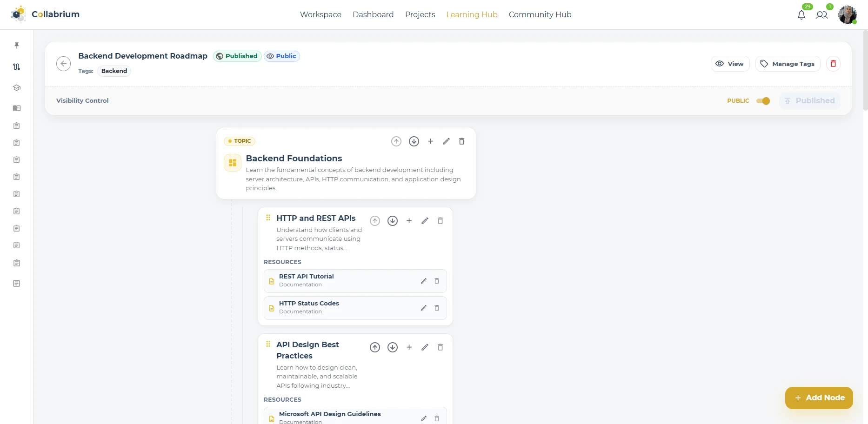The width and height of the screenshot is (868, 424).
Task: Delete the API Design Best Practices node
Action: point(441,347)
